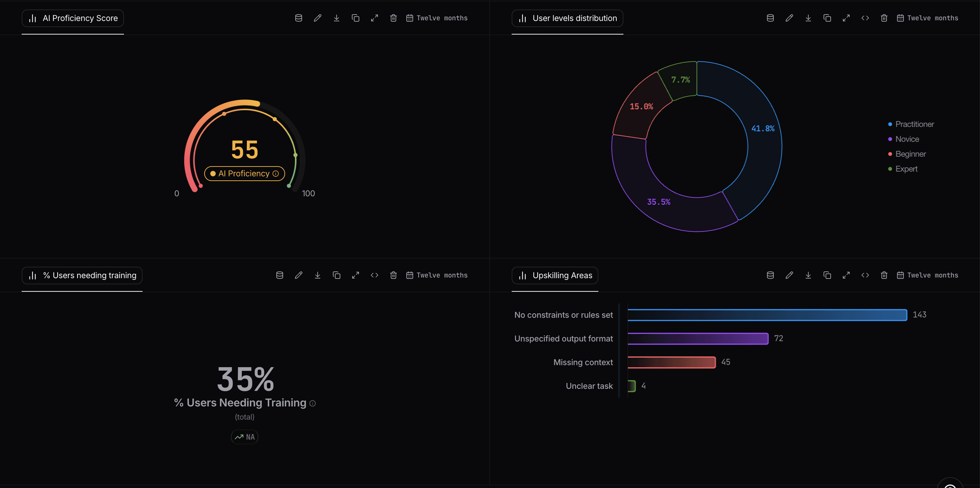
Task: Open data source icon in Upskilling Areas
Action: pos(770,275)
